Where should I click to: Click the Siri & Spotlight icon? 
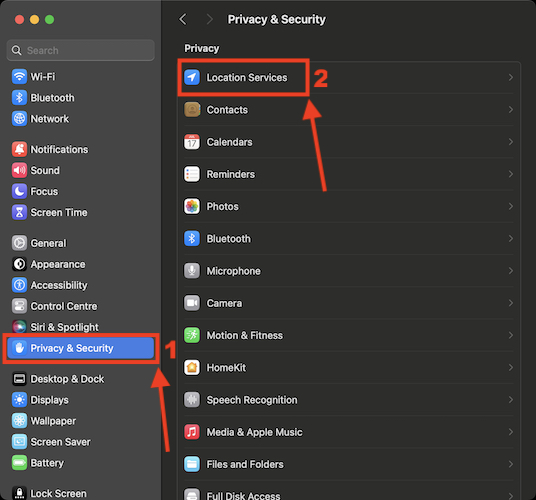19,327
